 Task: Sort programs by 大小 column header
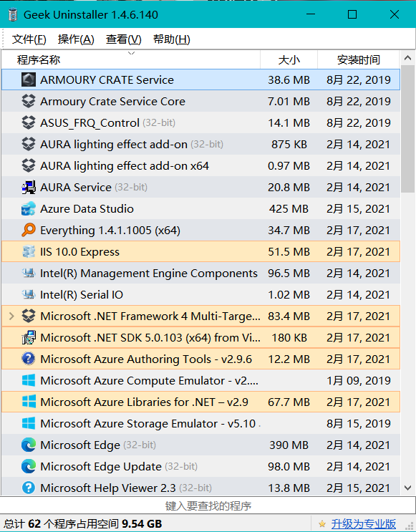click(289, 59)
